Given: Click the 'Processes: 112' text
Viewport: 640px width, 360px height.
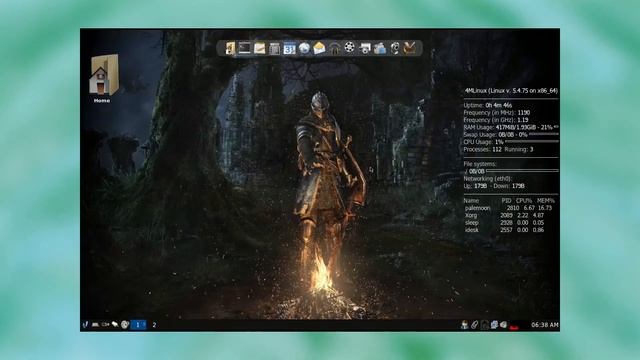Looking at the screenshot, I should point(482,149).
